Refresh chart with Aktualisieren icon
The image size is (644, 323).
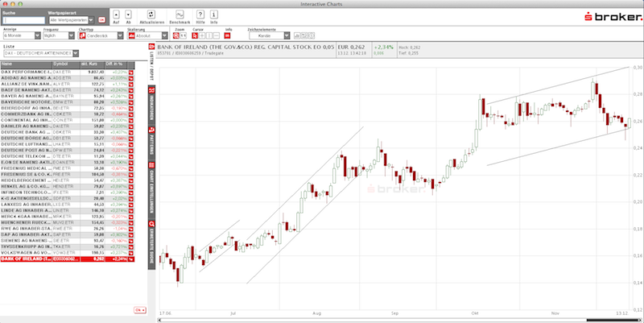click(x=151, y=14)
